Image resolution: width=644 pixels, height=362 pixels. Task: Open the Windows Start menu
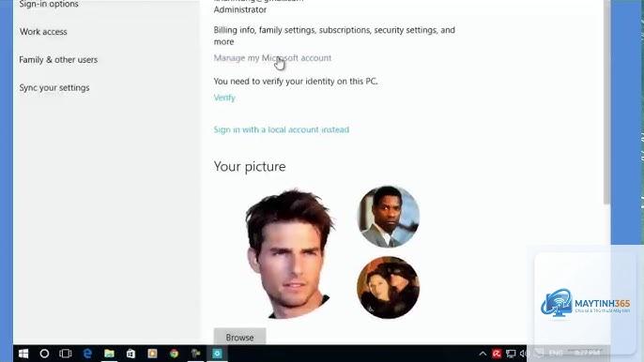pyautogui.click(x=23, y=354)
